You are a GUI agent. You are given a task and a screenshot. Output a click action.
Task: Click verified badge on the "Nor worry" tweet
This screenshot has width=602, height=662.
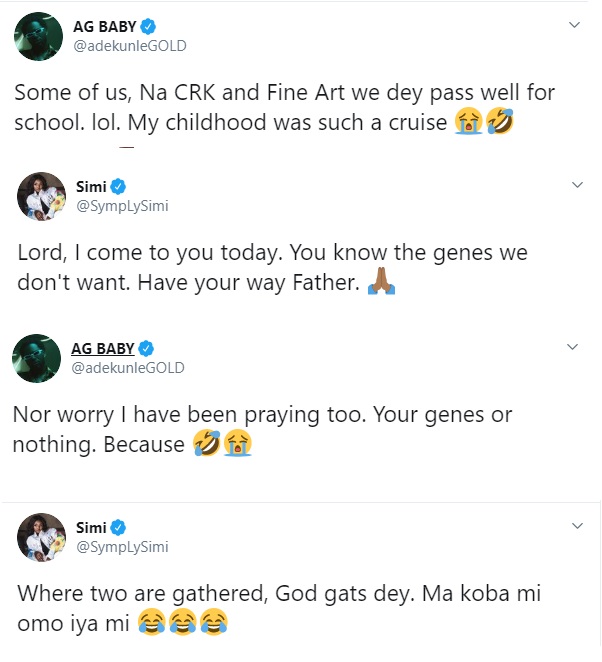coord(145,348)
